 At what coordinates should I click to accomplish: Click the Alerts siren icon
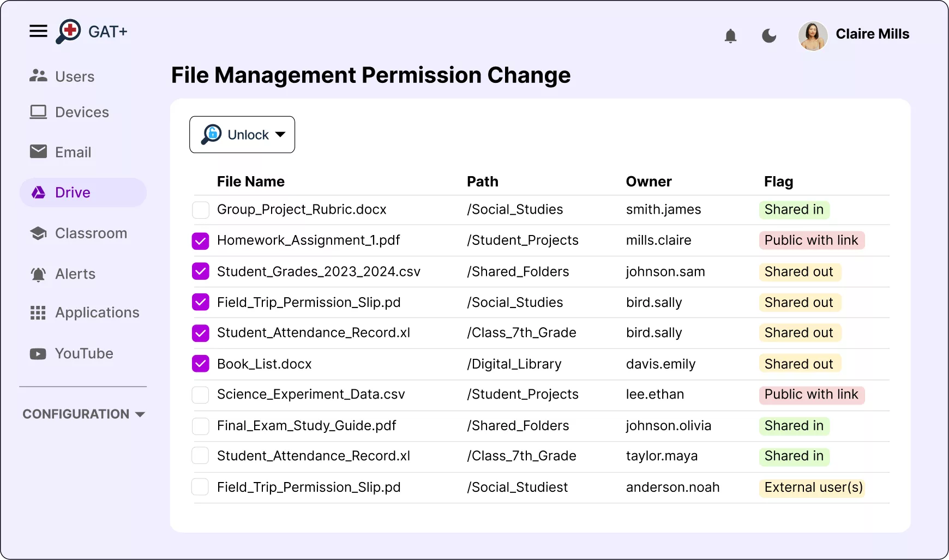click(38, 274)
